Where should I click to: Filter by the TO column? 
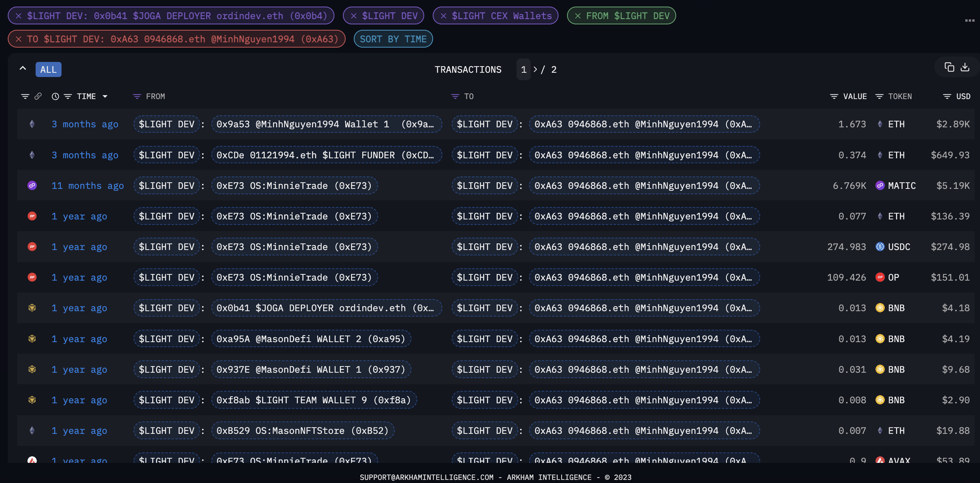coord(455,96)
